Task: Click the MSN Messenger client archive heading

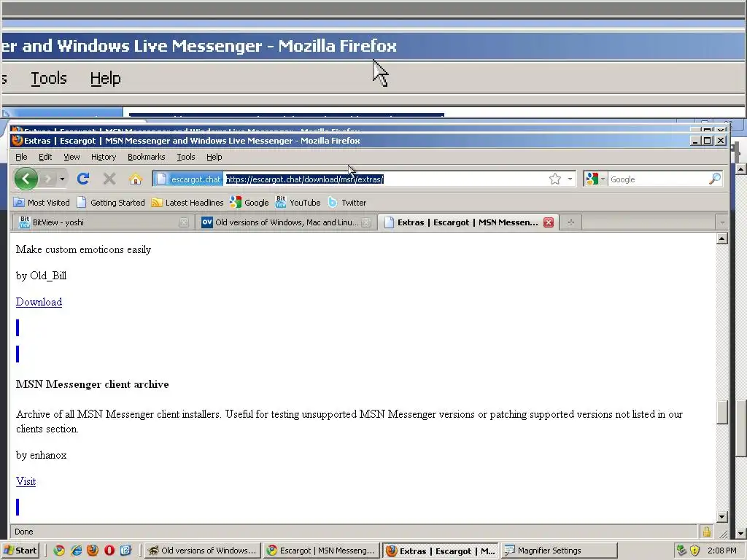Action: coord(93,384)
